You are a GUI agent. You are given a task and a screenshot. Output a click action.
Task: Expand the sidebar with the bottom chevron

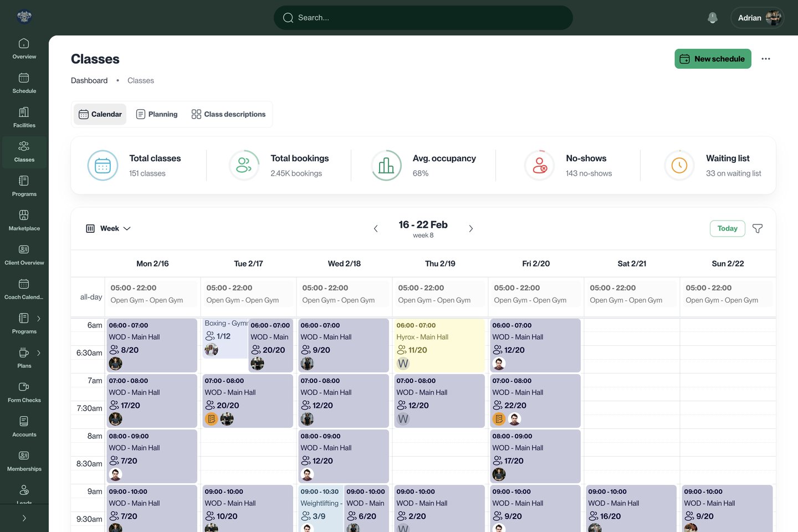(24, 518)
